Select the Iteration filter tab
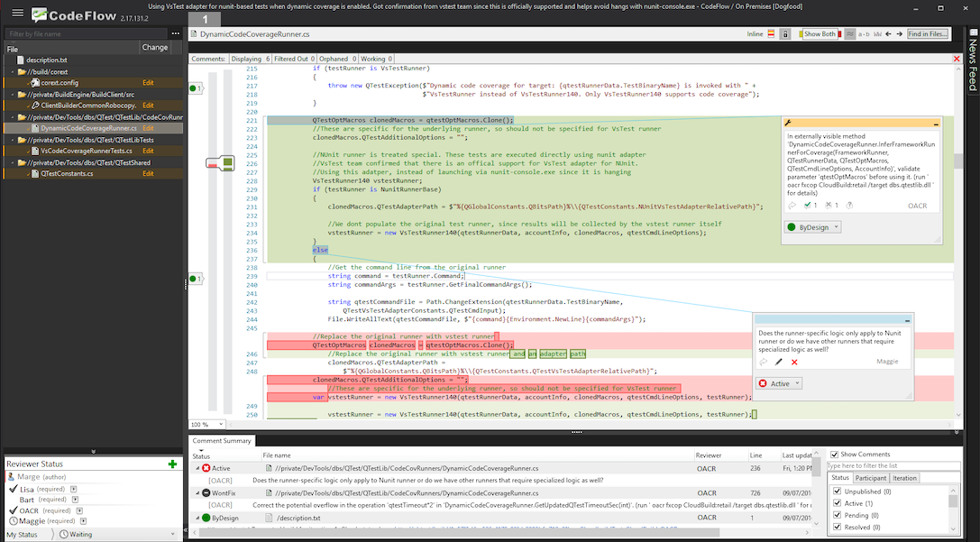 click(904, 478)
